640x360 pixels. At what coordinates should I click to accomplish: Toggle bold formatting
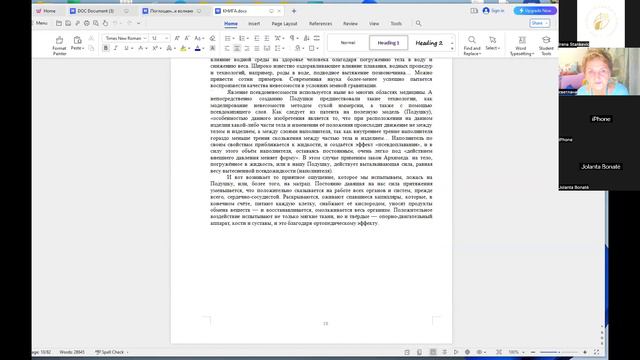coord(106,48)
